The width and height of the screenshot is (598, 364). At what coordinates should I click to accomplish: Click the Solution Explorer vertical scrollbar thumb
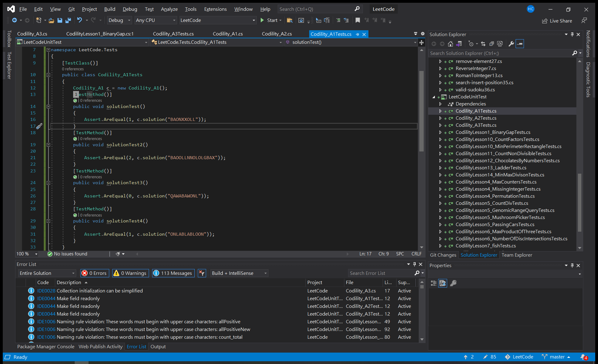tap(579, 202)
